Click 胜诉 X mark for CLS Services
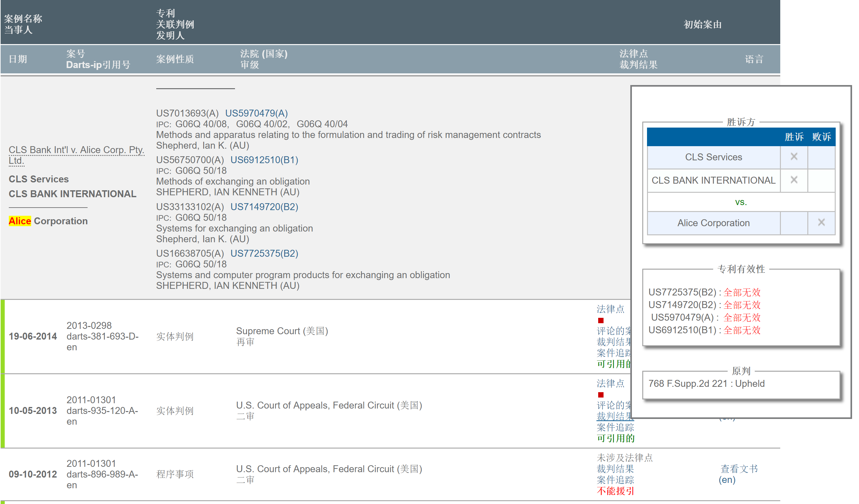The height and width of the screenshot is (504, 859). point(794,157)
